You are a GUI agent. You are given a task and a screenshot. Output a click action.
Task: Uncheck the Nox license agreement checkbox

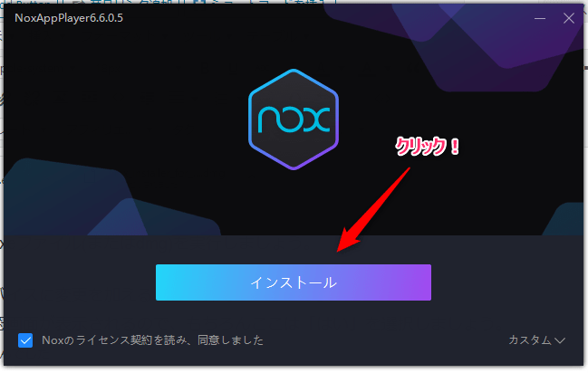(25, 340)
